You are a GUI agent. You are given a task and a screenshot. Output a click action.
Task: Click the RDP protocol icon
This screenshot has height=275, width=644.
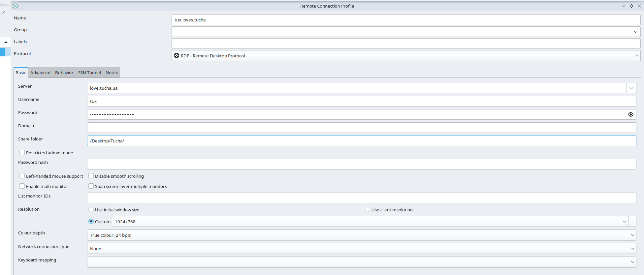[x=177, y=56]
